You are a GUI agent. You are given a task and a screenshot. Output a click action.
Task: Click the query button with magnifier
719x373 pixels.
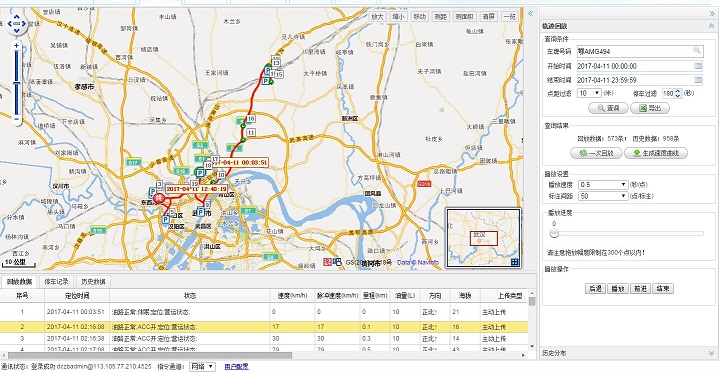pos(608,108)
